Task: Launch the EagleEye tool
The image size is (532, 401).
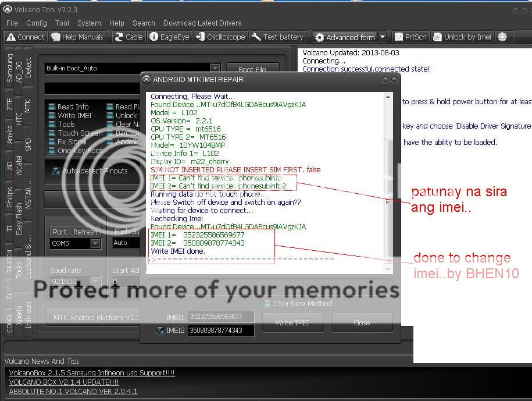Action: click(x=169, y=37)
